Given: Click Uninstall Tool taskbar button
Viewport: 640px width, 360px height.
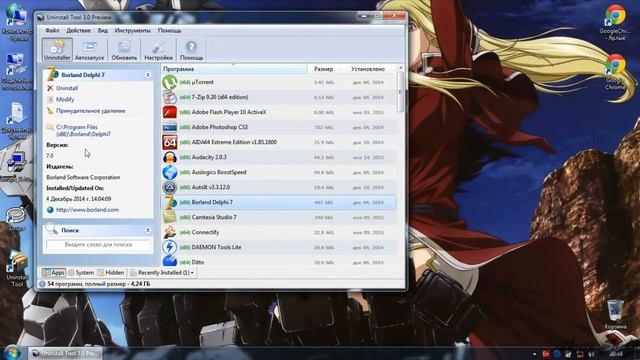Looking at the screenshot, I should (x=65, y=353).
